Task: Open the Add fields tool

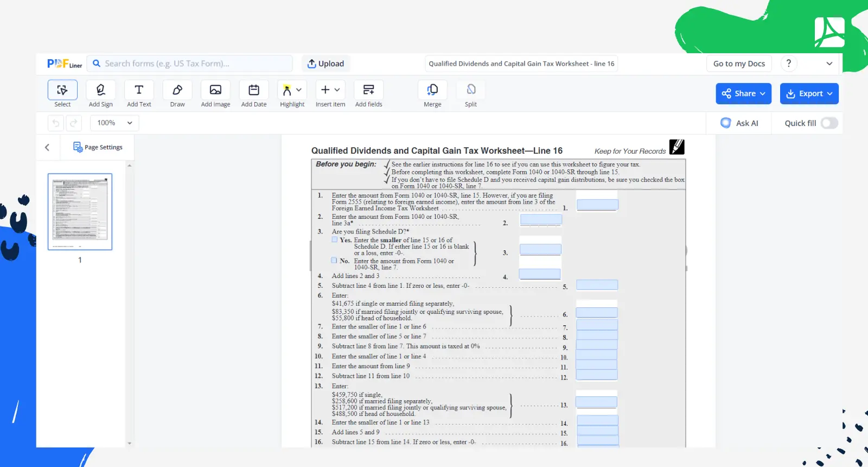Action: 369,94
